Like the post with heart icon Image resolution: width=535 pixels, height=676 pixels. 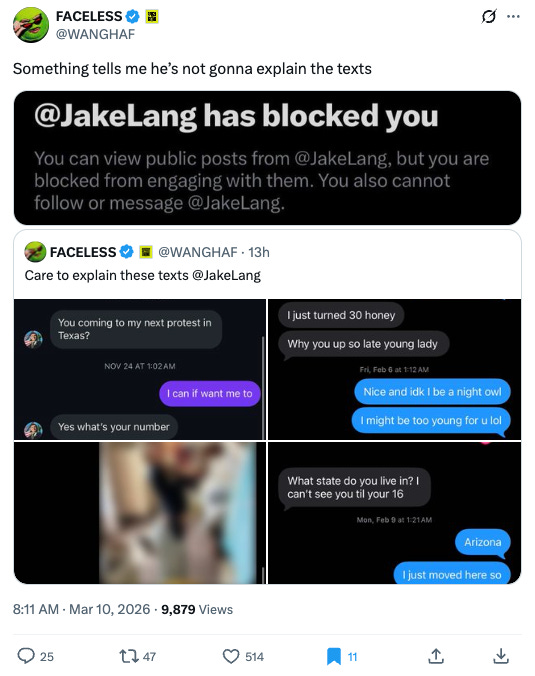click(231, 656)
